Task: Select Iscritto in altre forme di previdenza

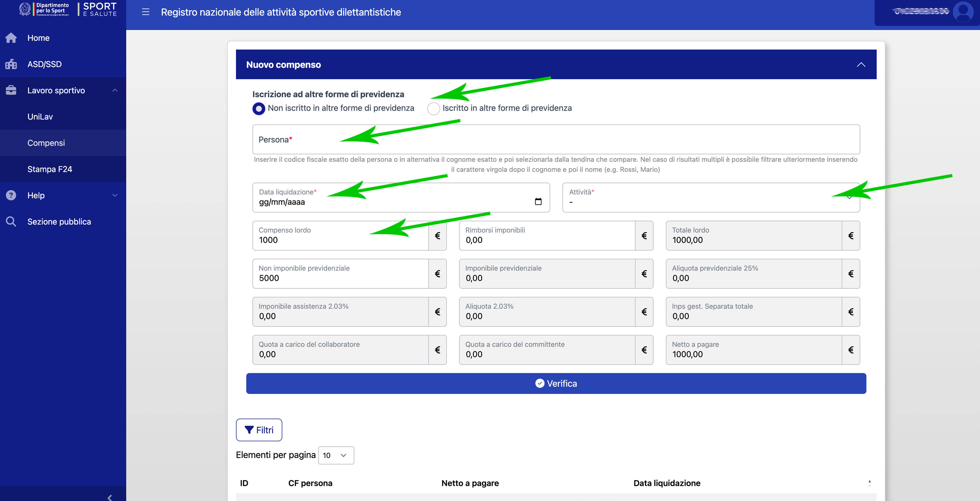Action: (433, 109)
